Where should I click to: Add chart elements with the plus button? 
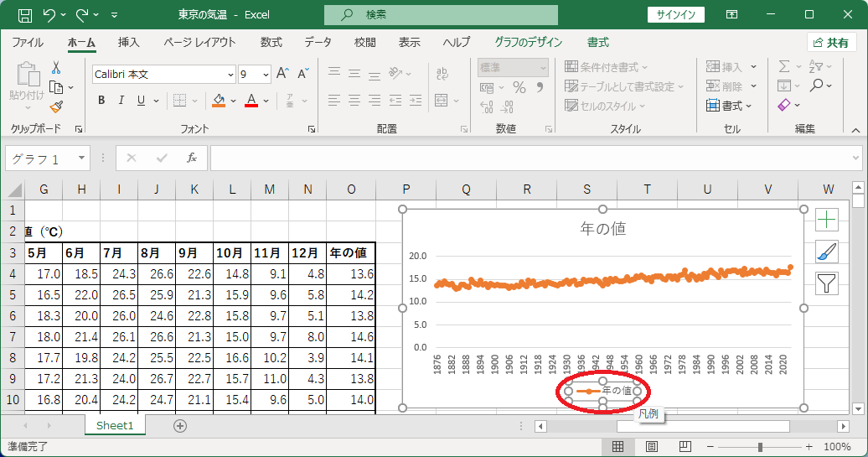pyautogui.click(x=826, y=220)
